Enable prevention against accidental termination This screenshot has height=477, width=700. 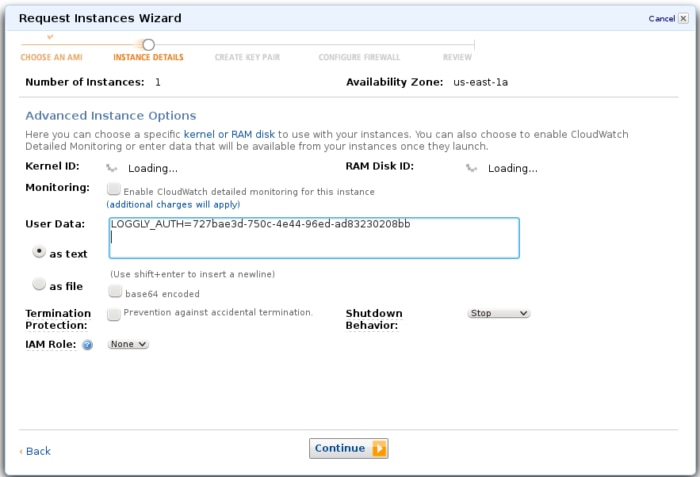pos(114,313)
